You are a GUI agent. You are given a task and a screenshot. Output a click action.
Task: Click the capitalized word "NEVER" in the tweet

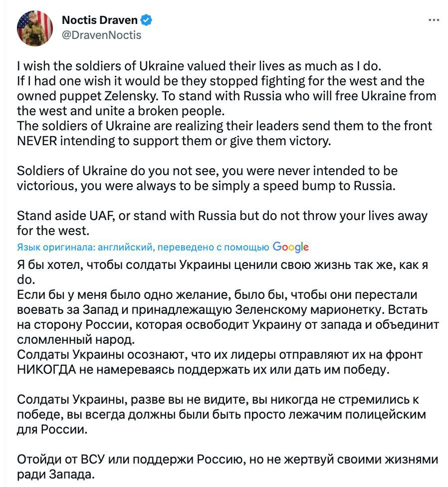(x=38, y=141)
